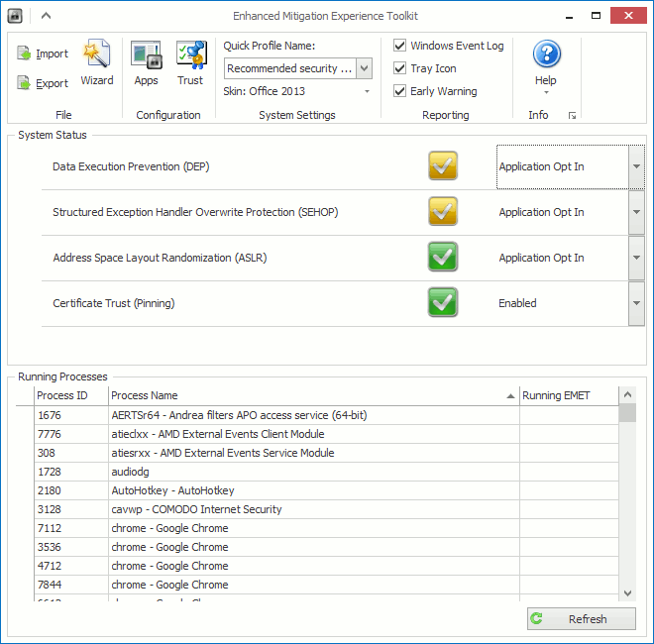Open the Apps configuration
Viewport: 654px width, 644px height.
point(146,62)
